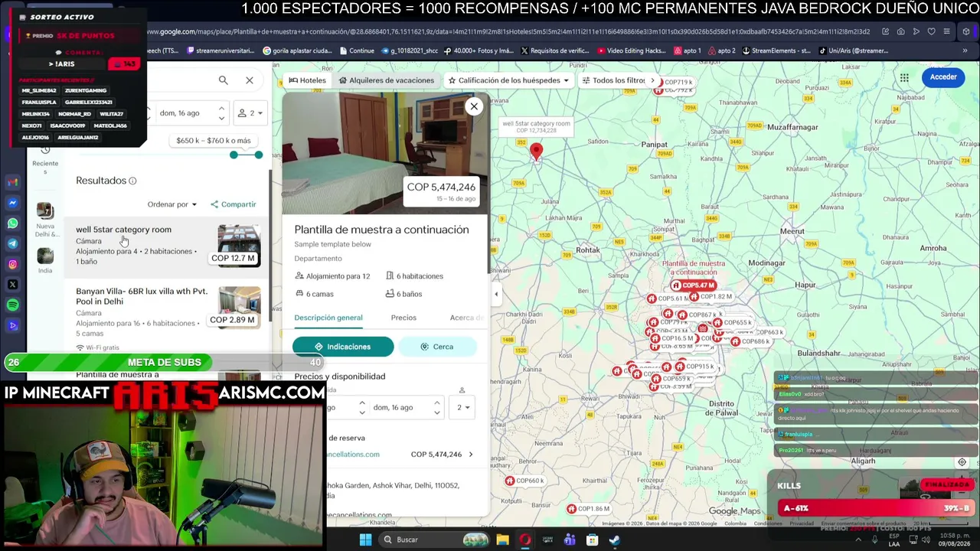Collapse the side panel with arrow
The width and height of the screenshot is (980, 551).
[495, 294]
